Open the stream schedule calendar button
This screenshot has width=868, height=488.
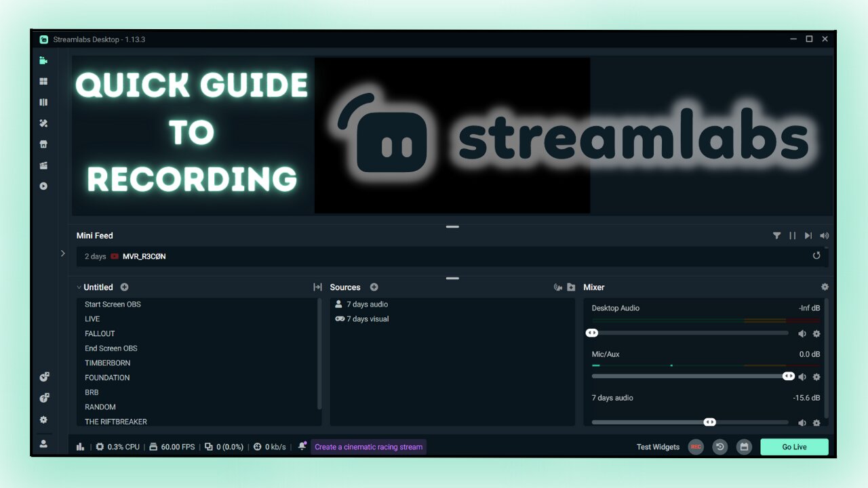(744, 447)
